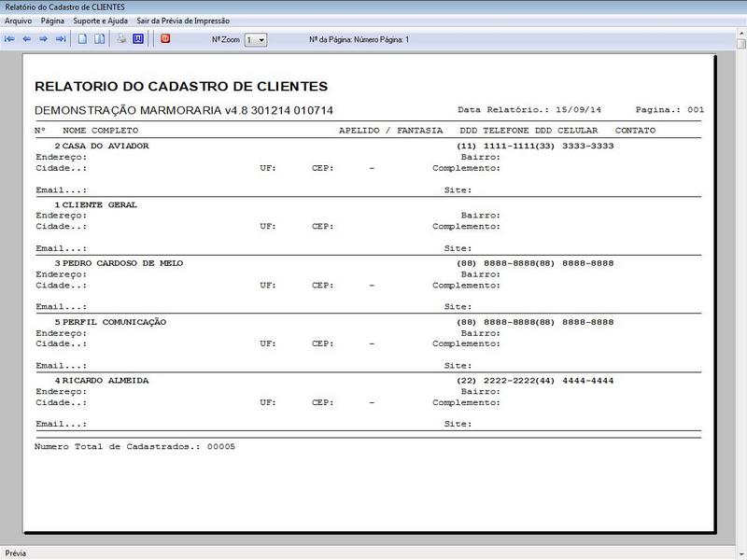747x560 pixels.
Task: Click the PERFIL COMUNICAÇÃO client name
Action: [114, 322]
